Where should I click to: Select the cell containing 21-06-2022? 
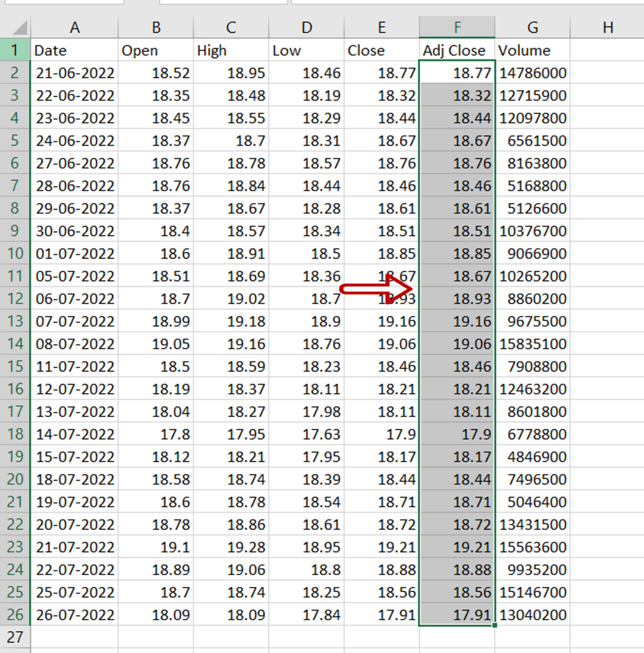coord(75,73)
